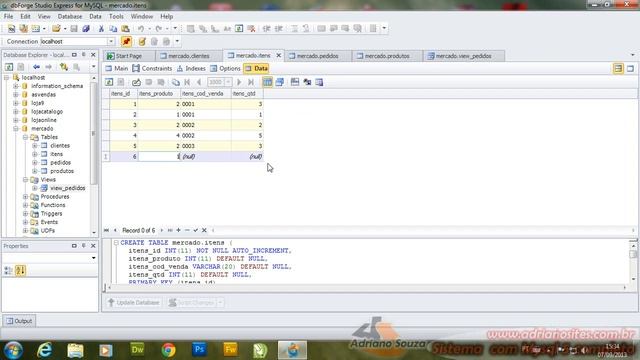The image size is (640, 360).
Task: Open Photoshop from the taskbar
Action: [199, 350]
